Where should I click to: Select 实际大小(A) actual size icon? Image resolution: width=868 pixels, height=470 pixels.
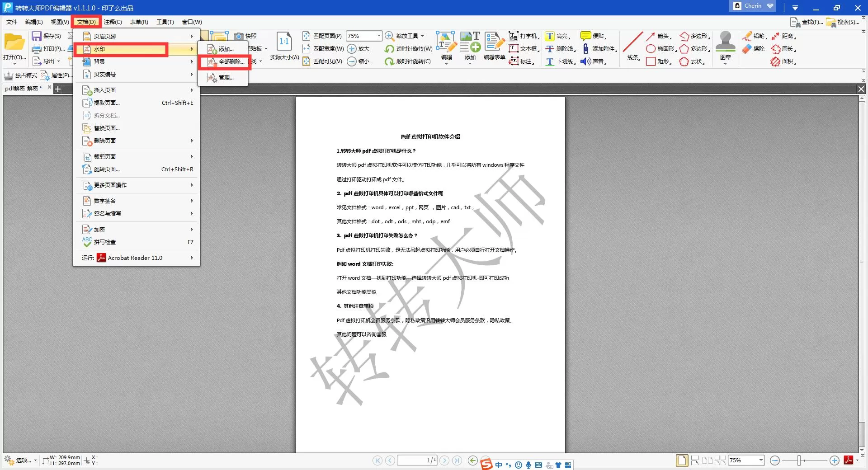click(284, 42)
